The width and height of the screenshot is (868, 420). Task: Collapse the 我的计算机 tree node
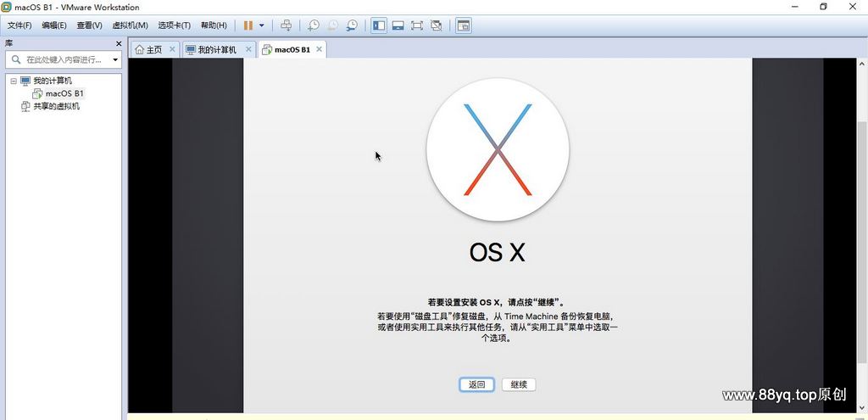14,81
